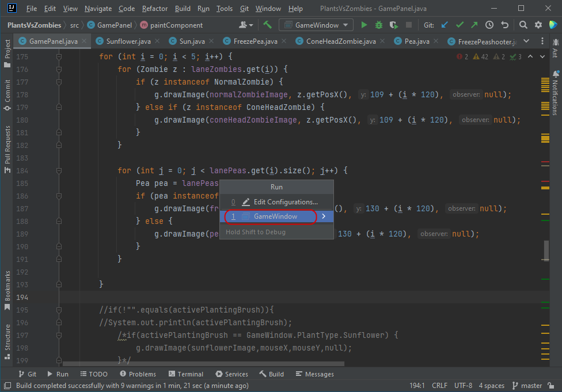Open the Tools menu

(225, 8)
